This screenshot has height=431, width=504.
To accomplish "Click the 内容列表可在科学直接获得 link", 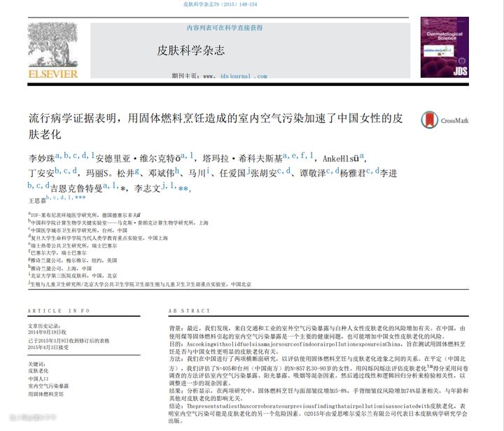I will 225,28.
